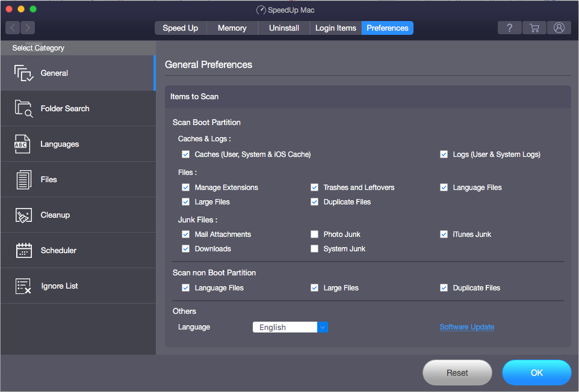The width and height of the screenshot is (579, 392).
Task: Open the user account icon
Action: 559,28
